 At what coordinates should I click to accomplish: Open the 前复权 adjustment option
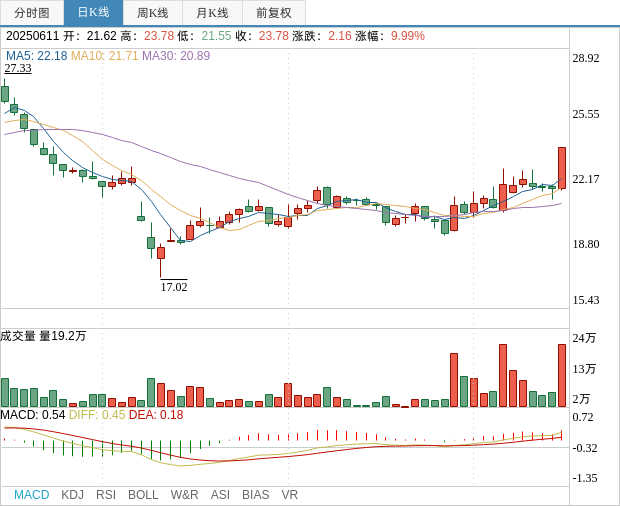click(274, 13)
